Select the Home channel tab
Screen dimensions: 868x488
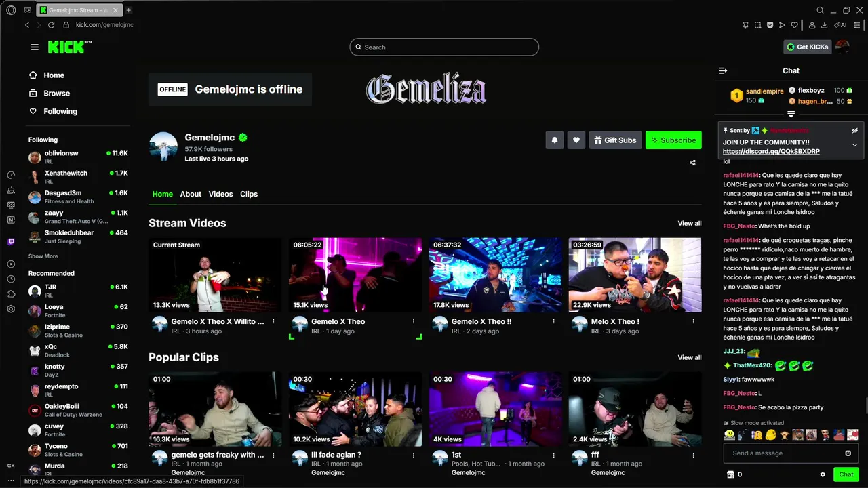point(163,194)
